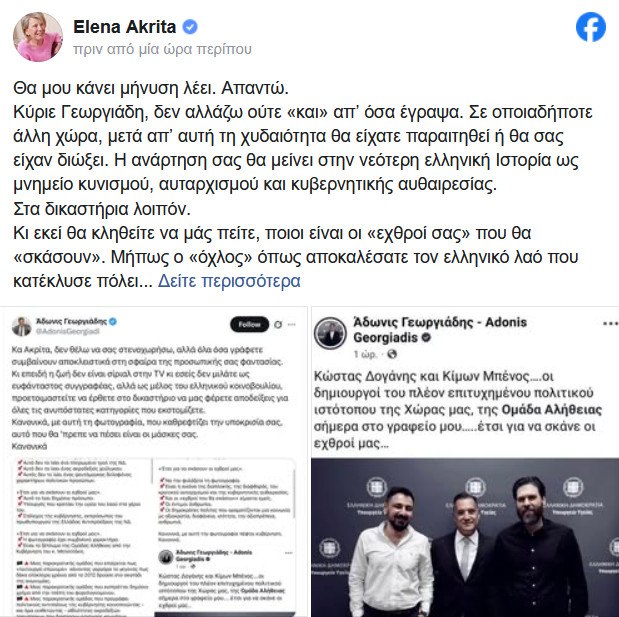Click the blue verified badge beside Elena Akrita
This screenshot has width=619, height=617.
pos(190,27)
